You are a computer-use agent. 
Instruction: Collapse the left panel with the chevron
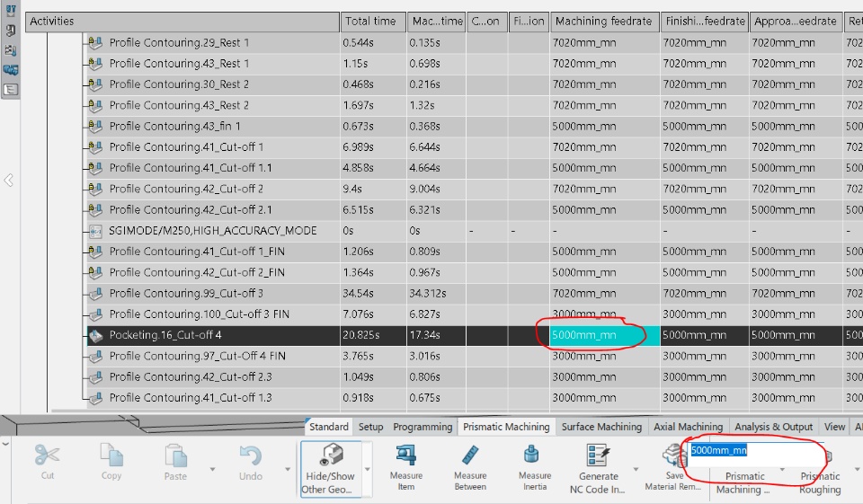pos(9,180)
